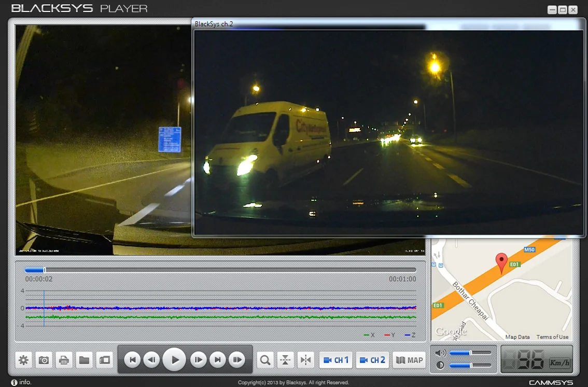Viewport: 588px width, 387px height.
Task: Minimize the Blacksys Player window
Action: click(x=552, y=10)
